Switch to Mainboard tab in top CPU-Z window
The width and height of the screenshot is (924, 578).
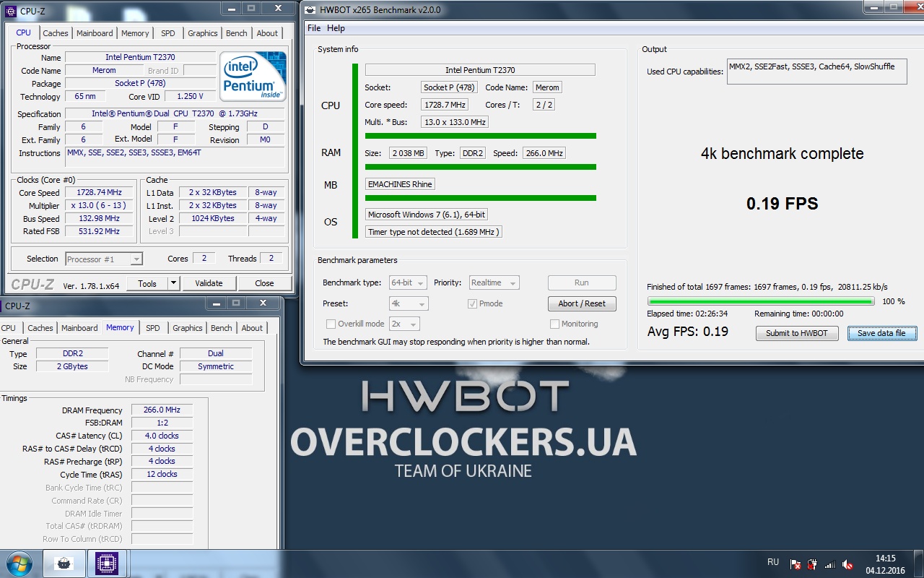pyautogui.click(x=95, y=33)
